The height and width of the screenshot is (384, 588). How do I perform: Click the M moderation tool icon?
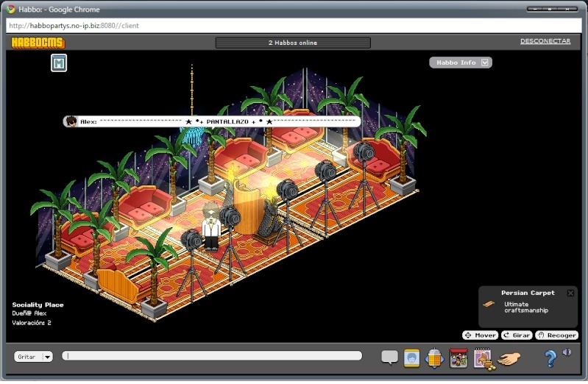[x=59, y=63]
